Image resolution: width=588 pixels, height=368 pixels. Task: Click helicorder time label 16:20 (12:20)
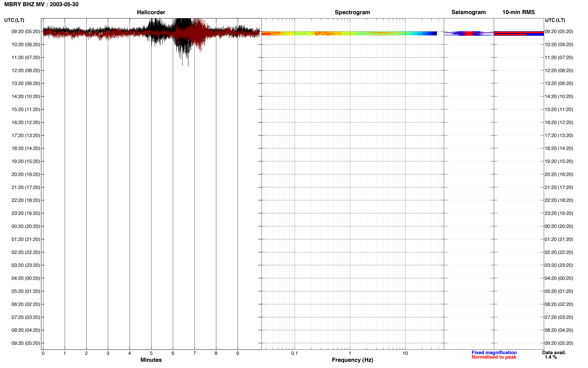pyautogui.click(x=26, y=122)
